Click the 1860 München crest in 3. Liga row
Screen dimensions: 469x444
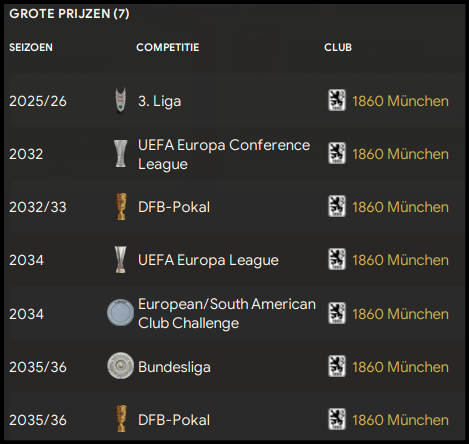(x=337, y=100)
